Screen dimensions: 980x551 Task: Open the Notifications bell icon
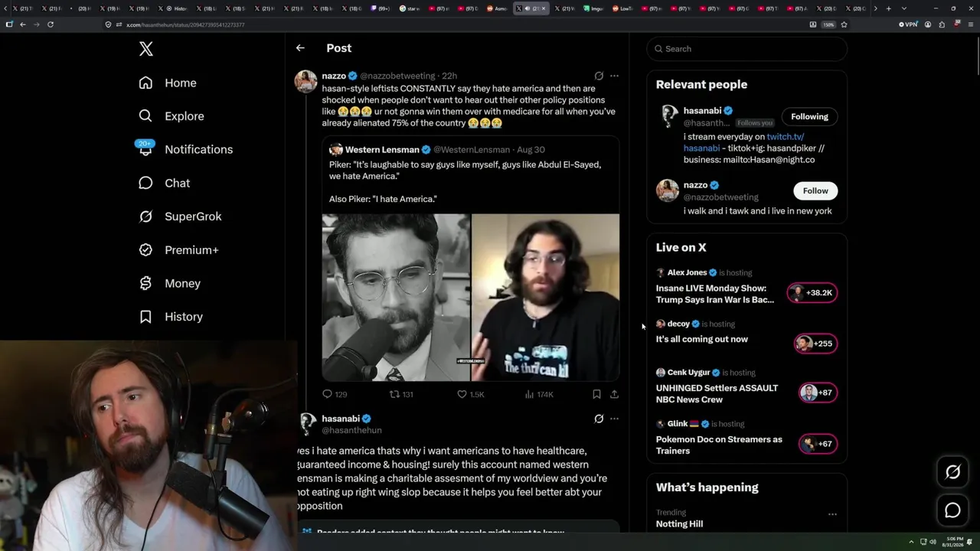pyautogui.click(x=145, y=149)
